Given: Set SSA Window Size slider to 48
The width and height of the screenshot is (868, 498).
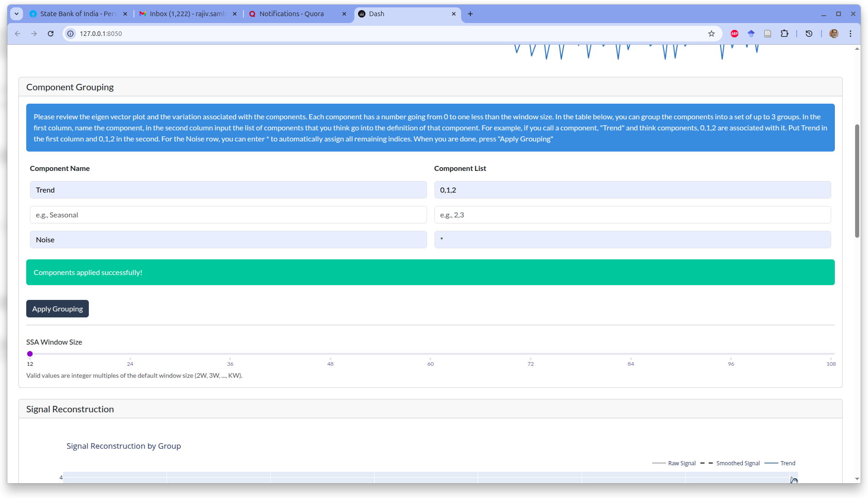Looking at the screenshot, I should pos(330,354).
